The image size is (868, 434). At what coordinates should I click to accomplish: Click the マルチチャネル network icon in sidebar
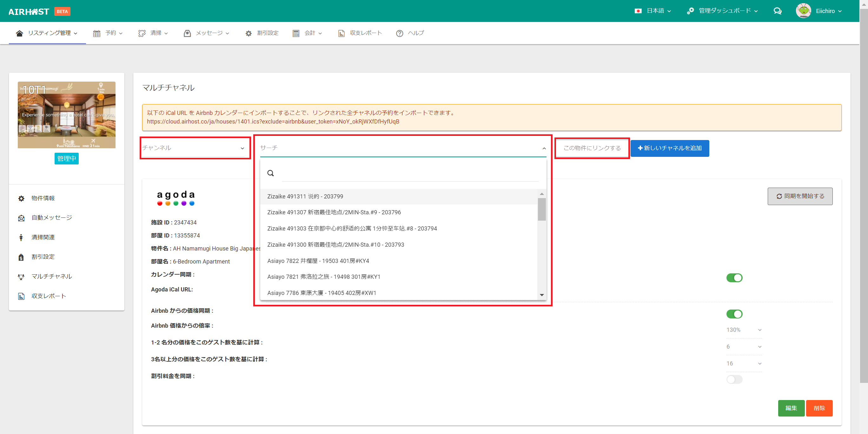pos(21,277)
